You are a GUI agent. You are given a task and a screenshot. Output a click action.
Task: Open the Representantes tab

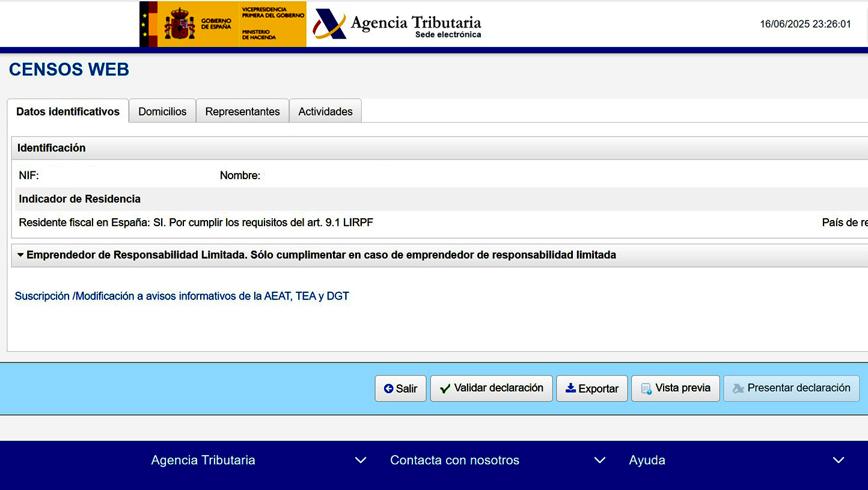tap(242, 111)
